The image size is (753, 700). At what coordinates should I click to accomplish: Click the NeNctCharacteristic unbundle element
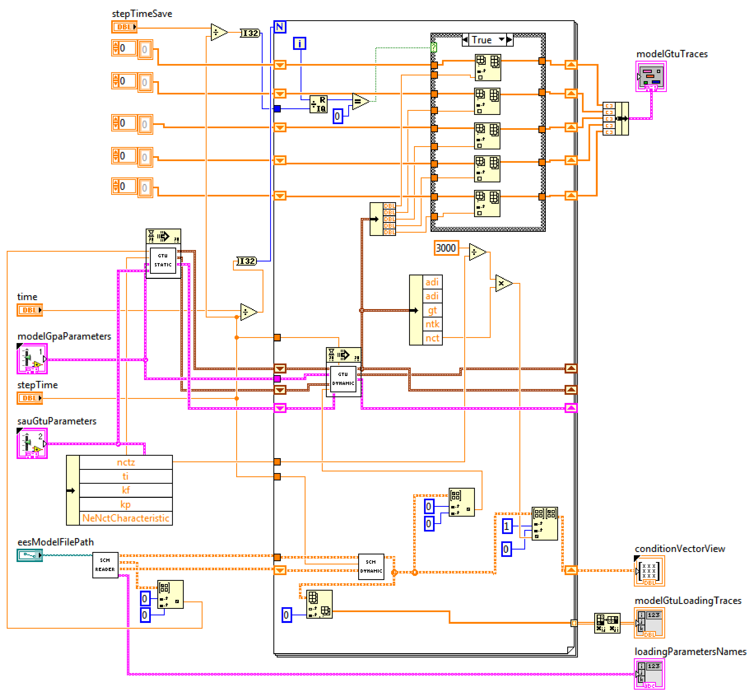pos(126,518)
